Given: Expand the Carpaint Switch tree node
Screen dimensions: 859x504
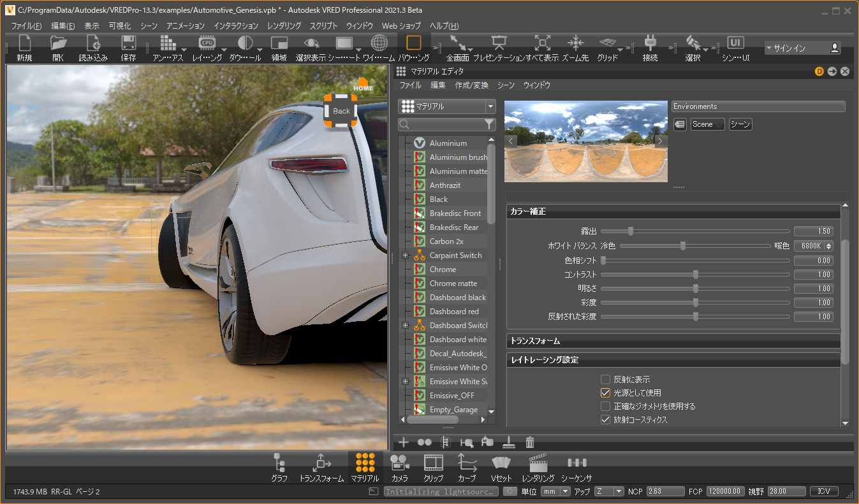Looking at the screenshot, I should (405, 256).
